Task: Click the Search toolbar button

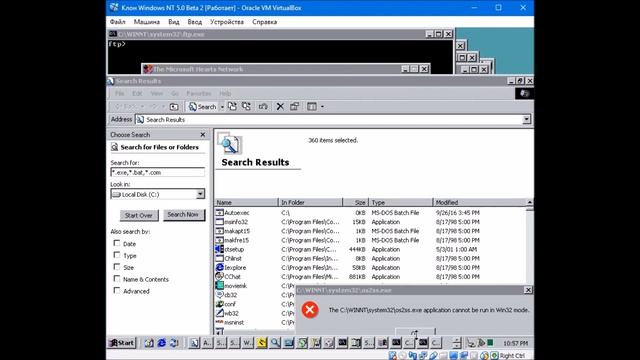Action: point(202,107)
